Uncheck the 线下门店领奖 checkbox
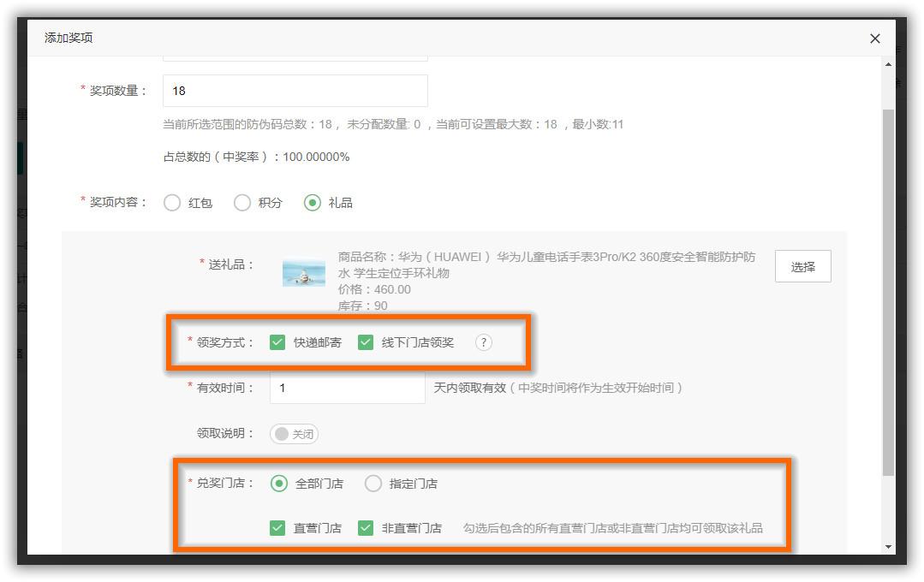924x582 pixels. 366,342
